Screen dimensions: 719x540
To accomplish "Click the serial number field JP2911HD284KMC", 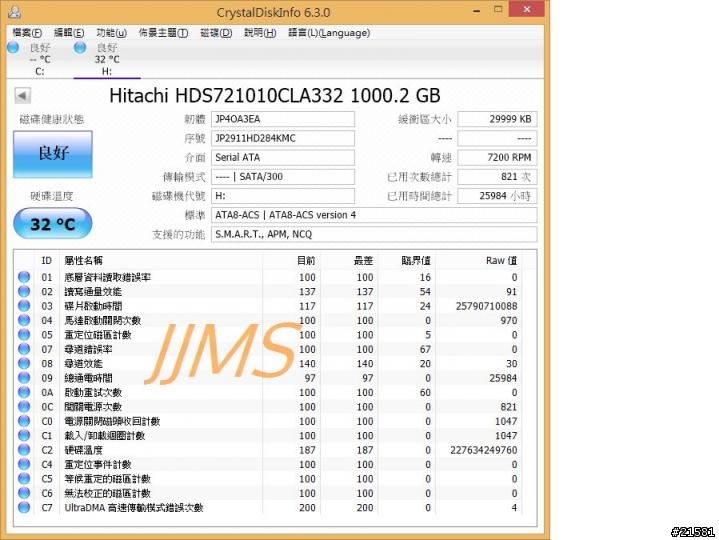I will click(x=282, y=138).
